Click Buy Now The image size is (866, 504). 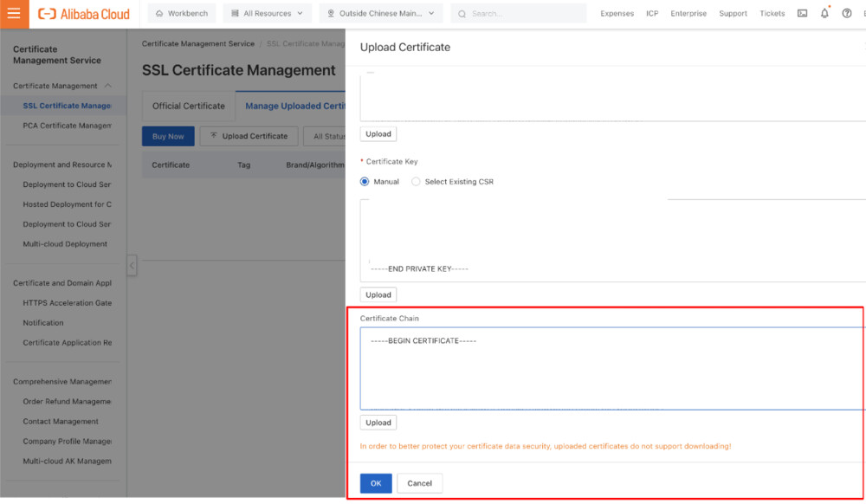pyautogui.click(x=168, y=136)
